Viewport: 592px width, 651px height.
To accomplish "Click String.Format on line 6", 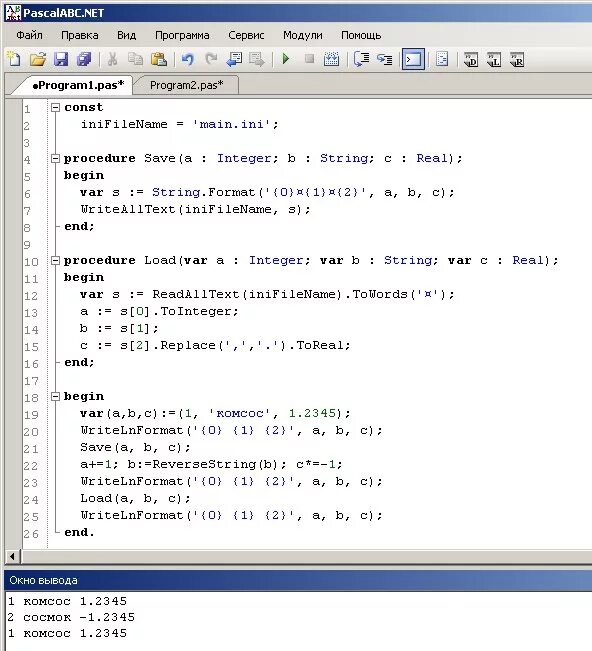I will [203, 192].
